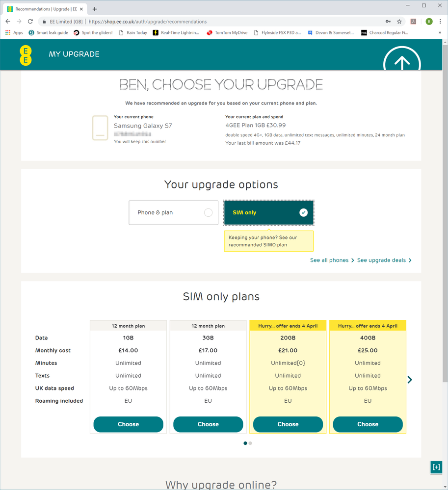
Task: Click the EE logo in header
Action: click(x=26, y=55)
